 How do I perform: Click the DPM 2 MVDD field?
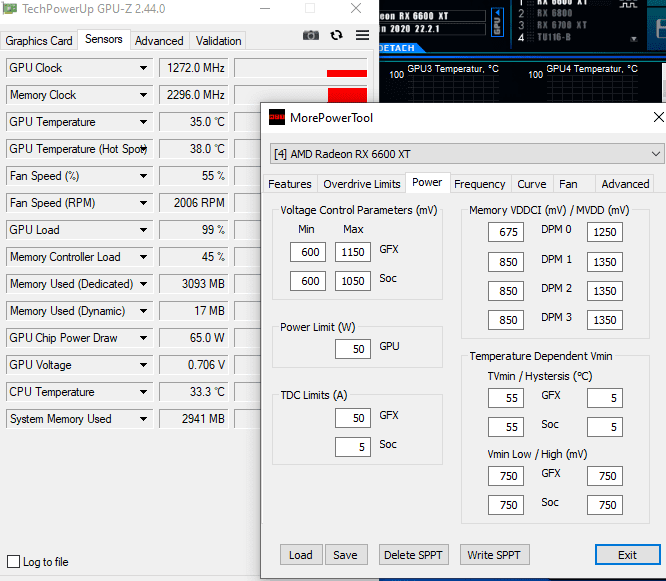click(x=605, y=291)
